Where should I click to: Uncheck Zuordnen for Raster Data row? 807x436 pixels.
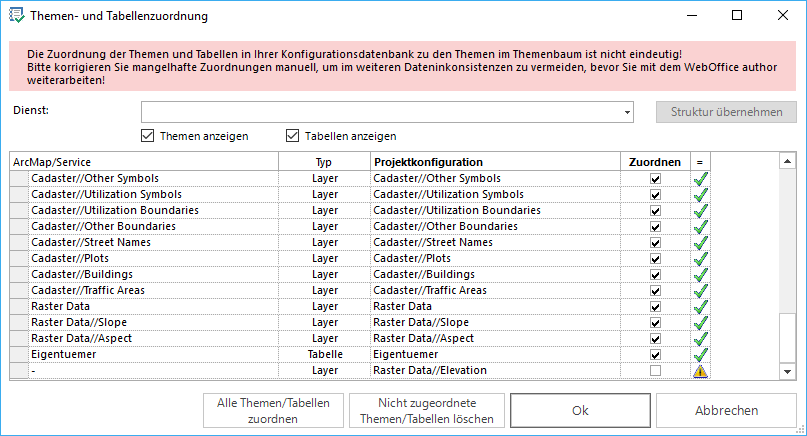coord(655,306)
